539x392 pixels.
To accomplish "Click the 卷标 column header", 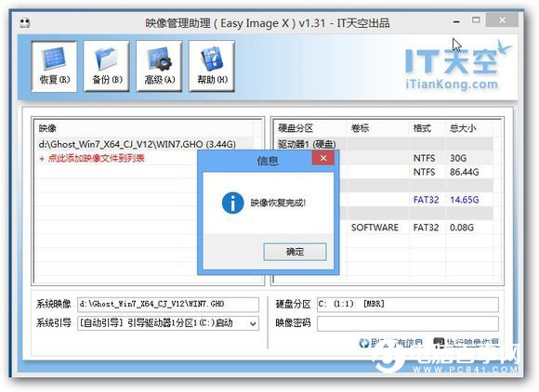I will click(x=378, y=128).
